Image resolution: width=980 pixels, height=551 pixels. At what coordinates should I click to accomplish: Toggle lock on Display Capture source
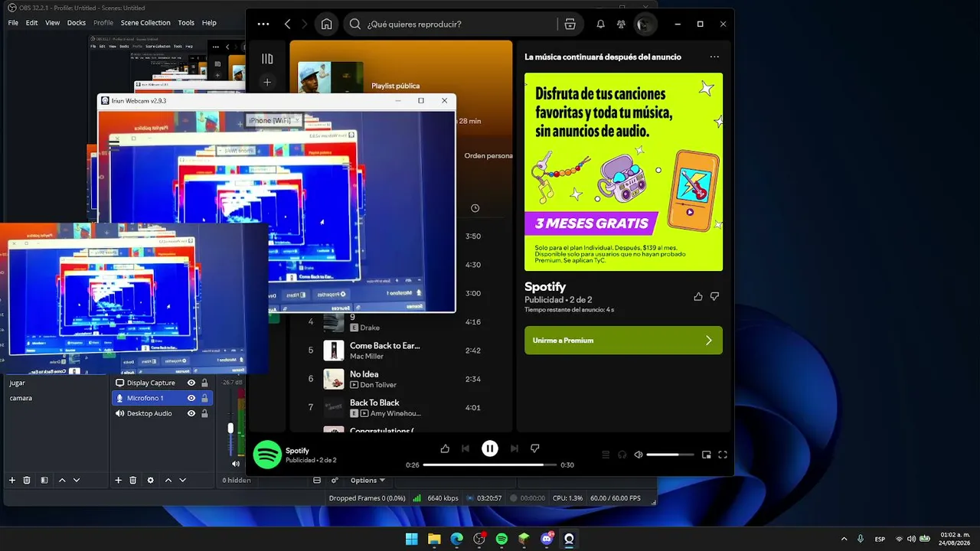pos(204,383)
